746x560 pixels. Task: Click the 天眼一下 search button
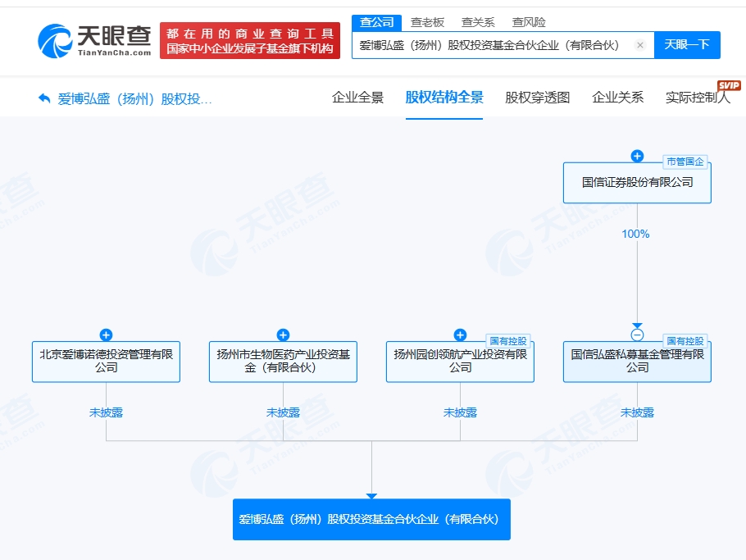click(x=687, y=44)
